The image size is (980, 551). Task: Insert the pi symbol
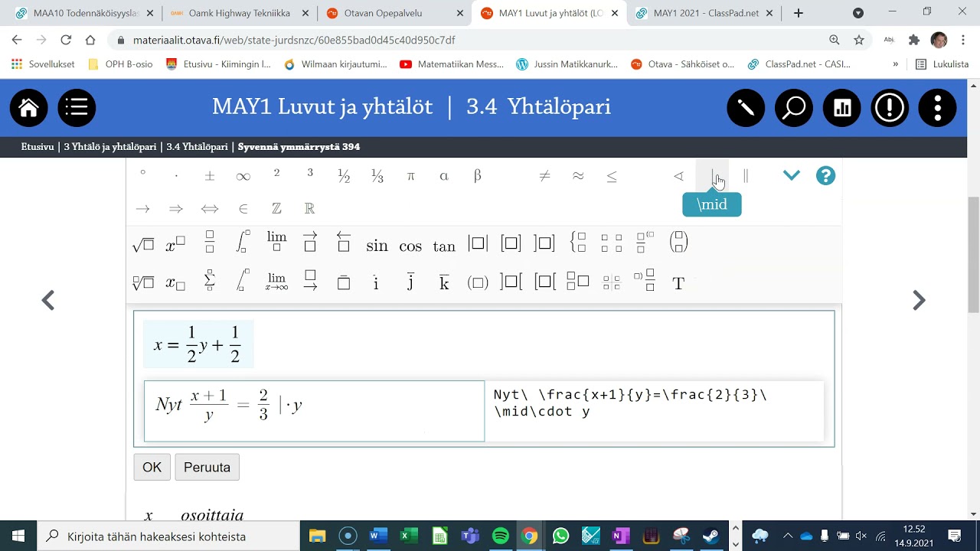click(410, 176)
